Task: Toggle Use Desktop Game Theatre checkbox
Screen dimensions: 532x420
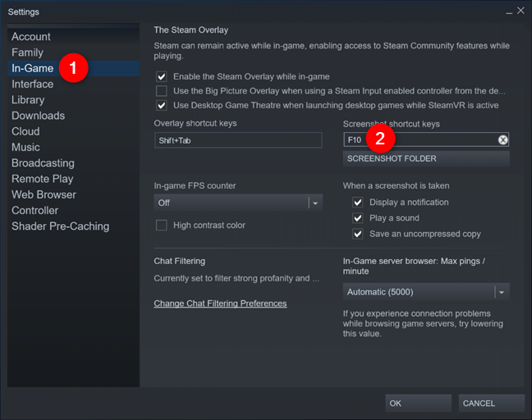Action: (162, 106)
